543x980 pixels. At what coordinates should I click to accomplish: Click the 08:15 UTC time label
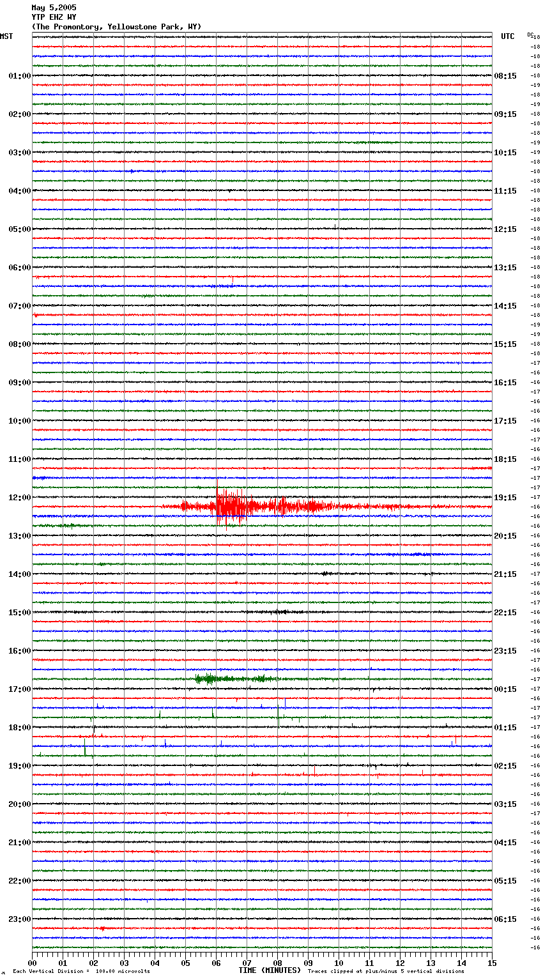coord(505,76)
